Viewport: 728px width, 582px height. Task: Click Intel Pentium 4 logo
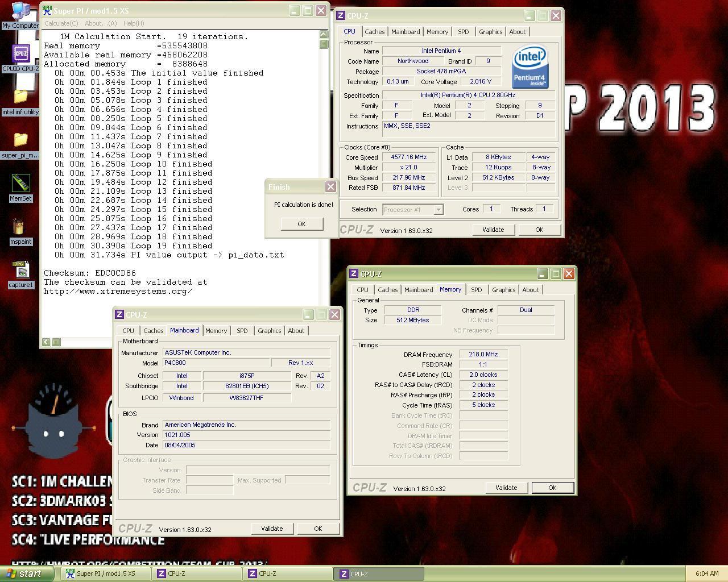531,67
